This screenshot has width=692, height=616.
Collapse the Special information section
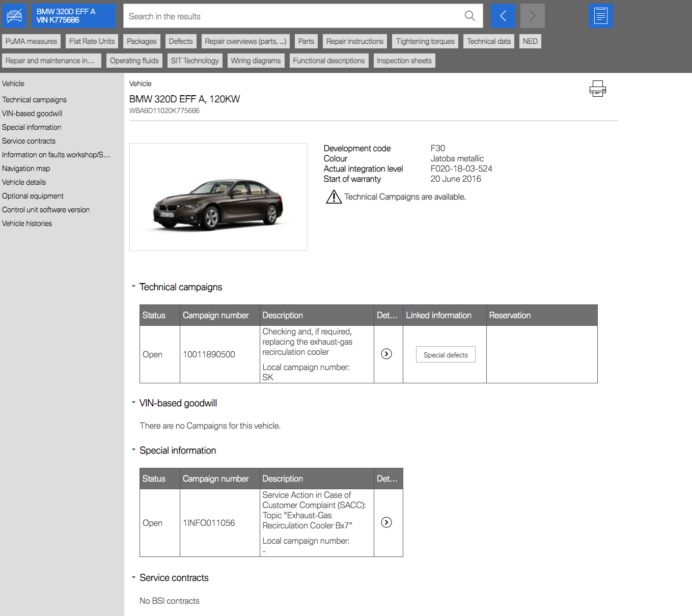click(x=133, y=450)
